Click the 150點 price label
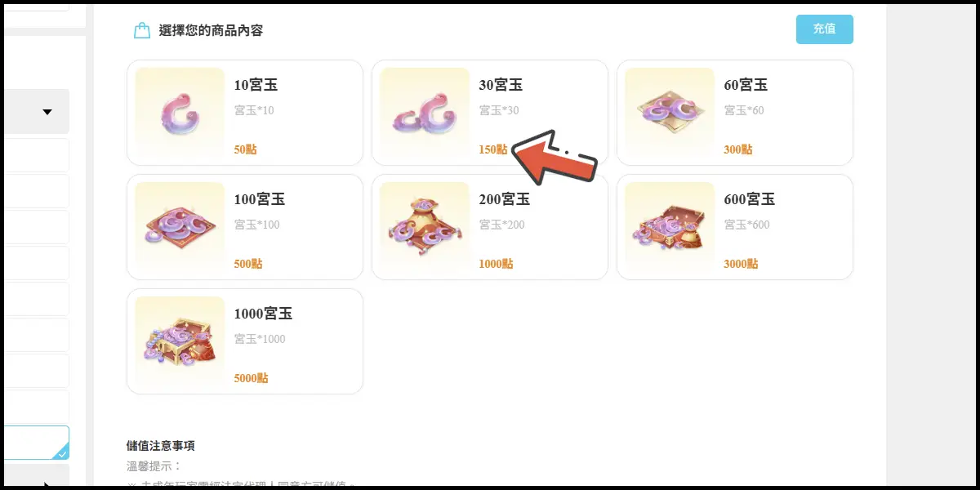Screen dimensions: 980x490 493,149
